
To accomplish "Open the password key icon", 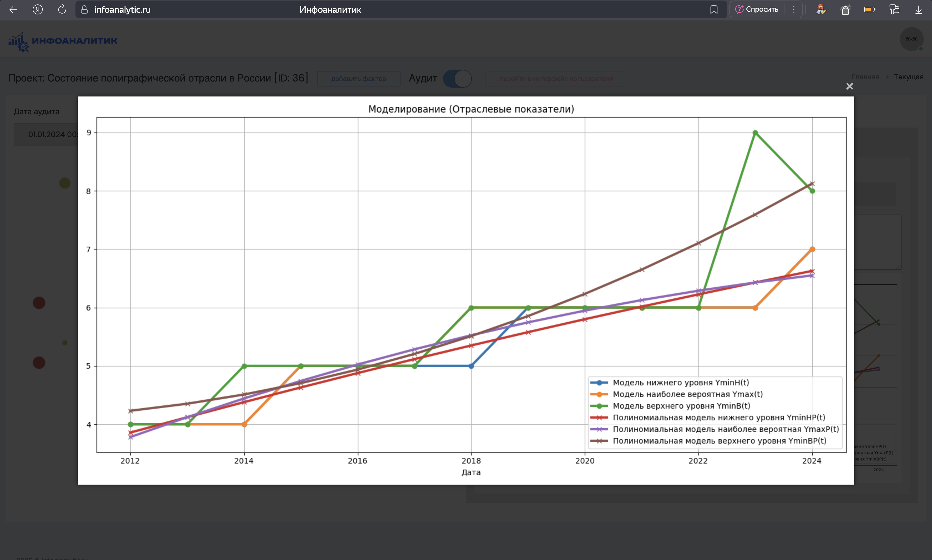I will [x=894, y=9].
